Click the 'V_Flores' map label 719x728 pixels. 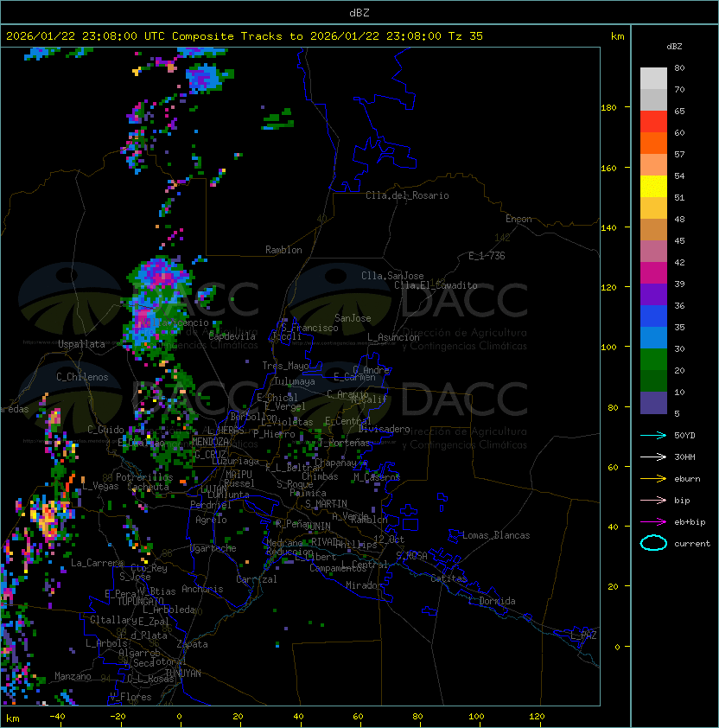coord(130,697)
